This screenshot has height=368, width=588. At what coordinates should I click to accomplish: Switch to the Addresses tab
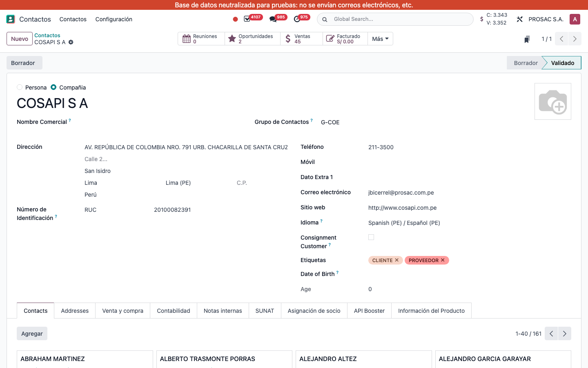(x=75, y=311)
